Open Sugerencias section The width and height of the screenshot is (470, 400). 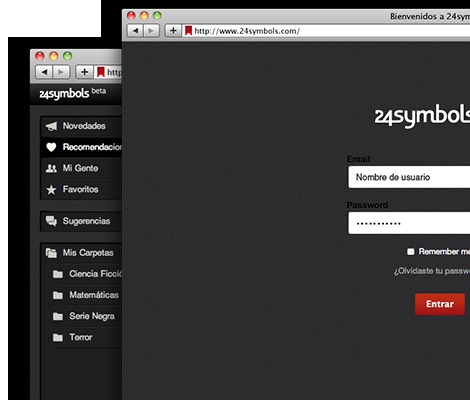point(81,221)
